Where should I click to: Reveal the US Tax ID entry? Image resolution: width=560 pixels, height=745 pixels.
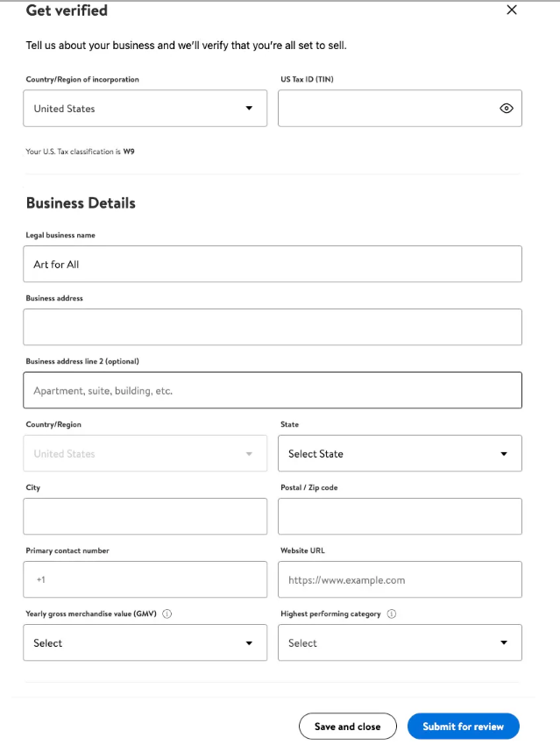click(x=507, y=108)
